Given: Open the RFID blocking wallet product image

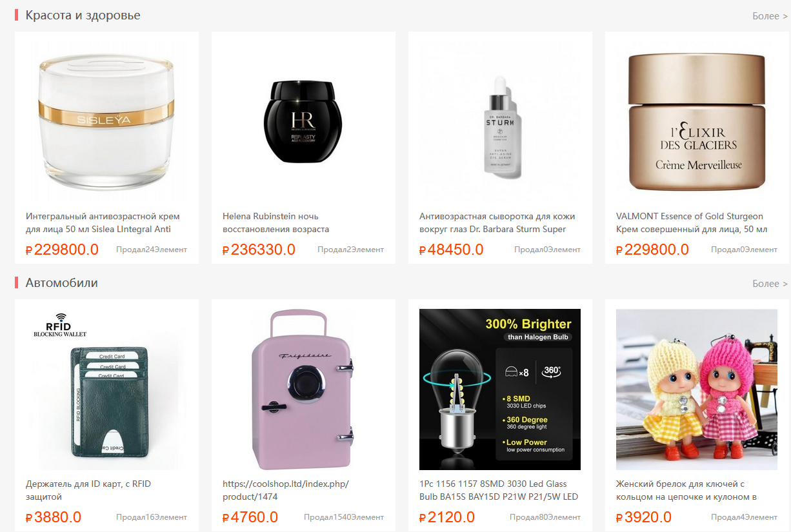Looking at the screenshot, I should coord(106,389).
